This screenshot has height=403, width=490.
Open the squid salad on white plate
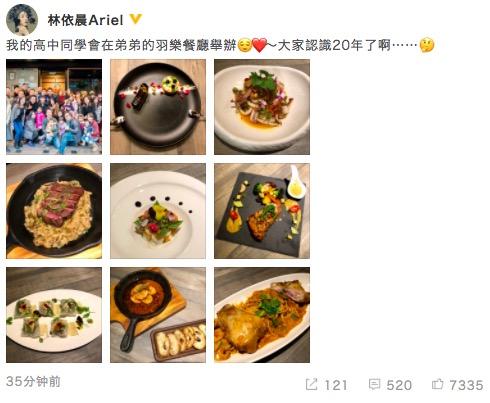pyautogui.click(x=262, y=107)
